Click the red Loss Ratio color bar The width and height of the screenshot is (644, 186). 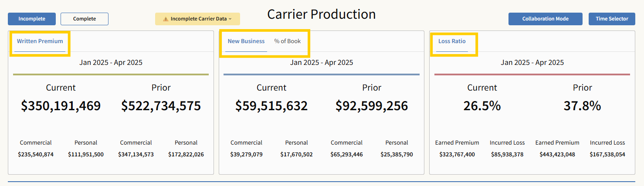[532, 74]
